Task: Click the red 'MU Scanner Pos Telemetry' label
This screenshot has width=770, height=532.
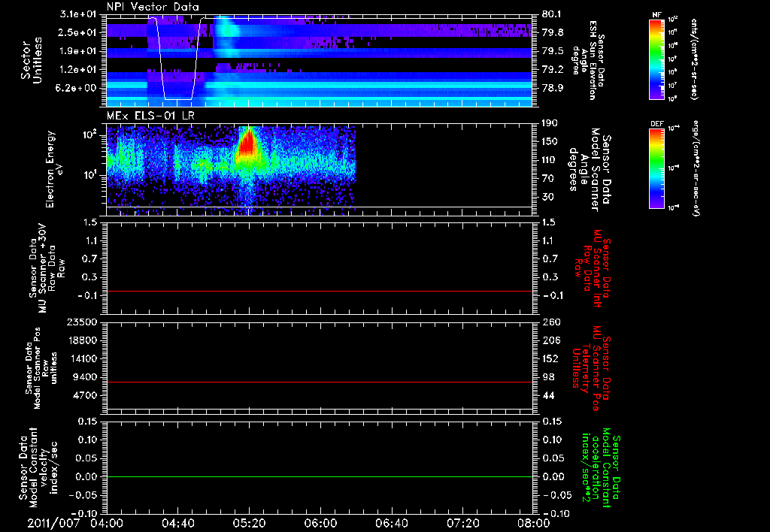Action: [591, 367]
